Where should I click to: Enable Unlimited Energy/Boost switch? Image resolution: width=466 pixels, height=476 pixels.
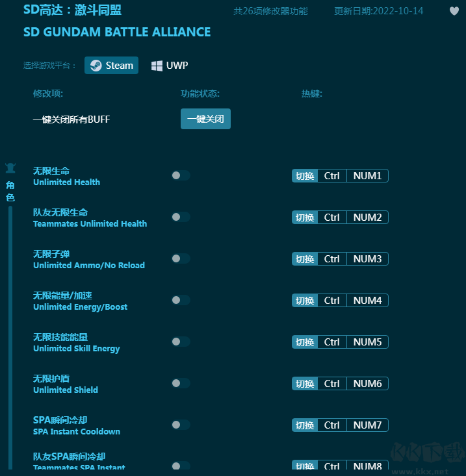click(x=181, y=300)
